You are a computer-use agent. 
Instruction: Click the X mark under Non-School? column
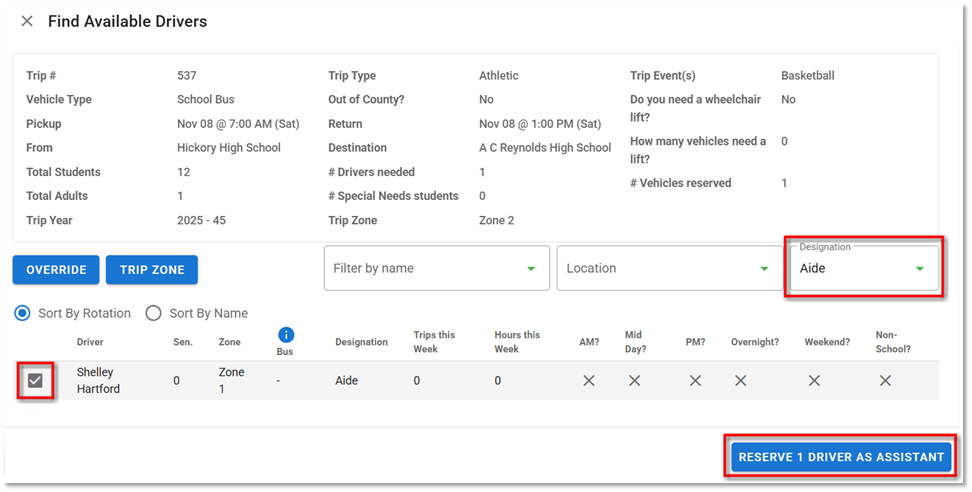coord(885,380)
